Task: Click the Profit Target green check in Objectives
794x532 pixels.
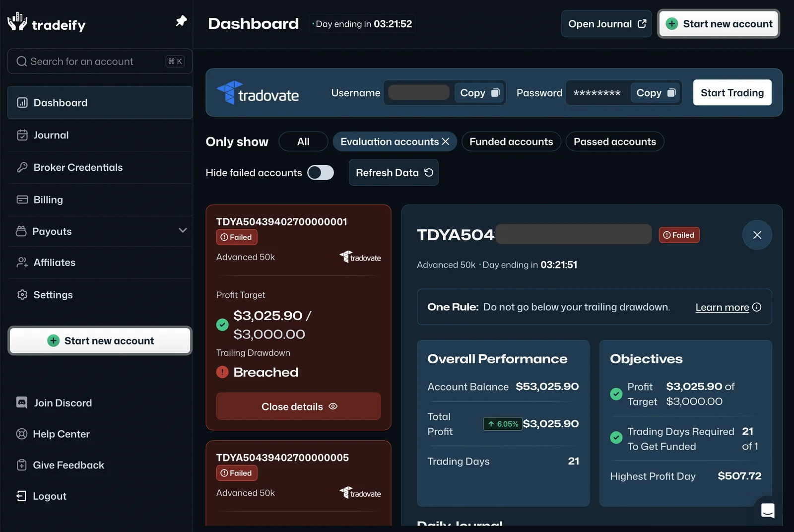Action: click(616, 394)
